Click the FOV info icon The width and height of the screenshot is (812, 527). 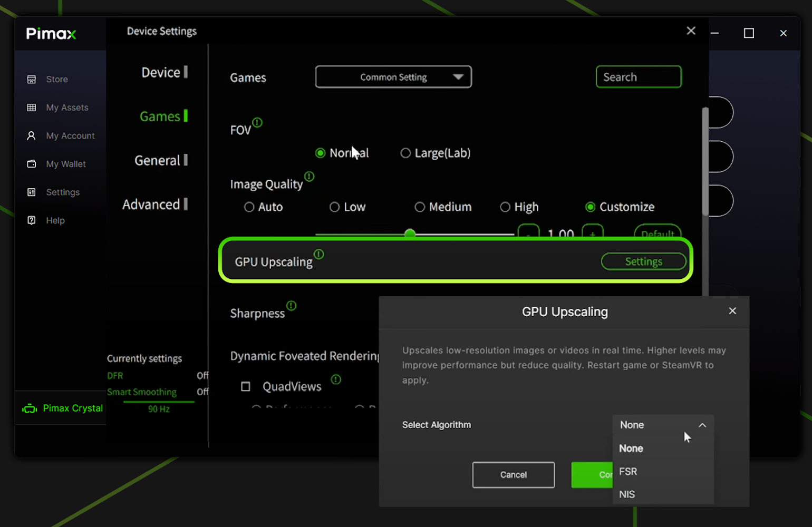[x=257, y=123]
